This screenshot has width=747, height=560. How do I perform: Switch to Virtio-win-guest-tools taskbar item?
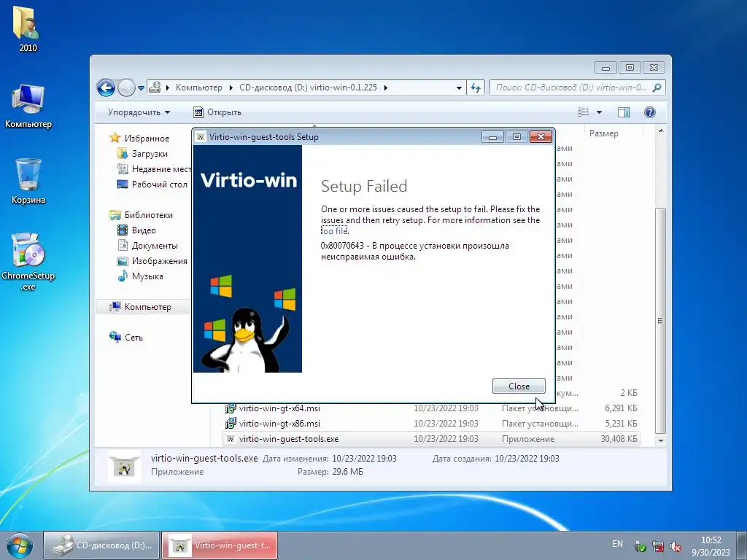[220, 545]
